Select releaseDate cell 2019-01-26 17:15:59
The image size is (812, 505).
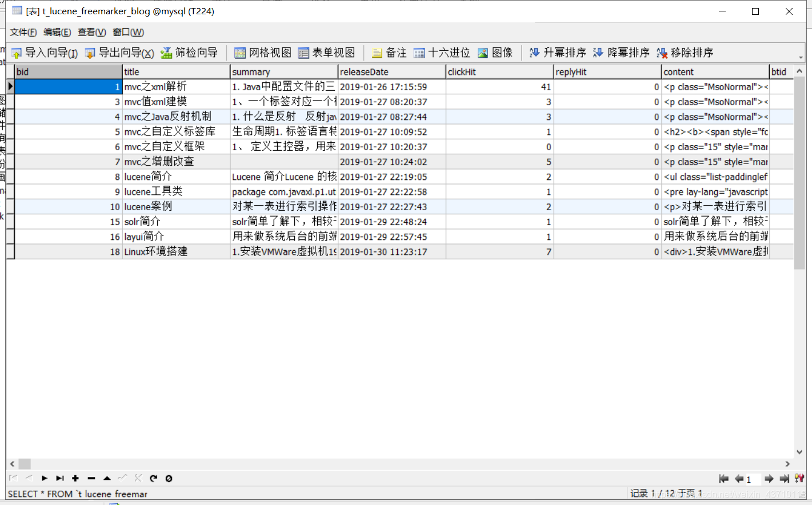point(392,87)
